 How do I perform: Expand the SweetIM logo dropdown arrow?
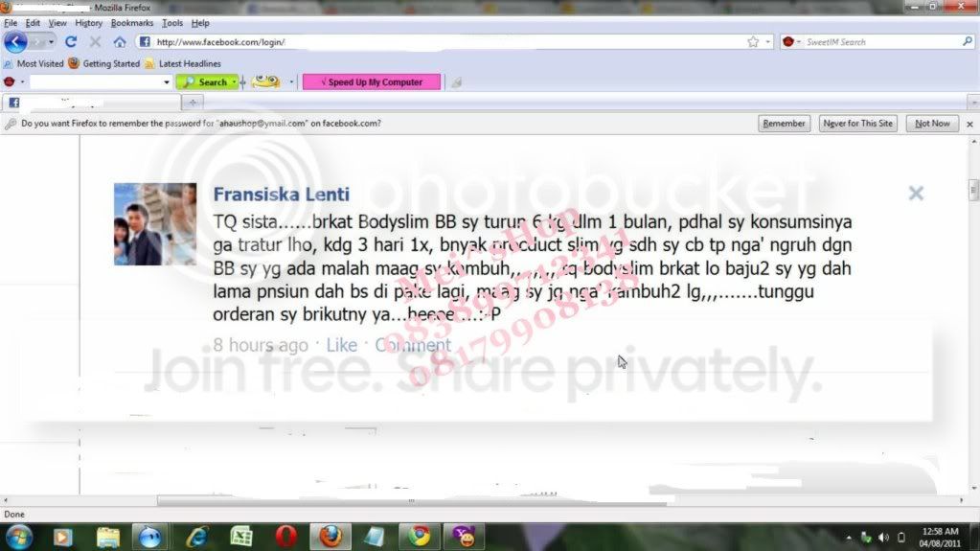pyautogui.click(x=22, y=81)
